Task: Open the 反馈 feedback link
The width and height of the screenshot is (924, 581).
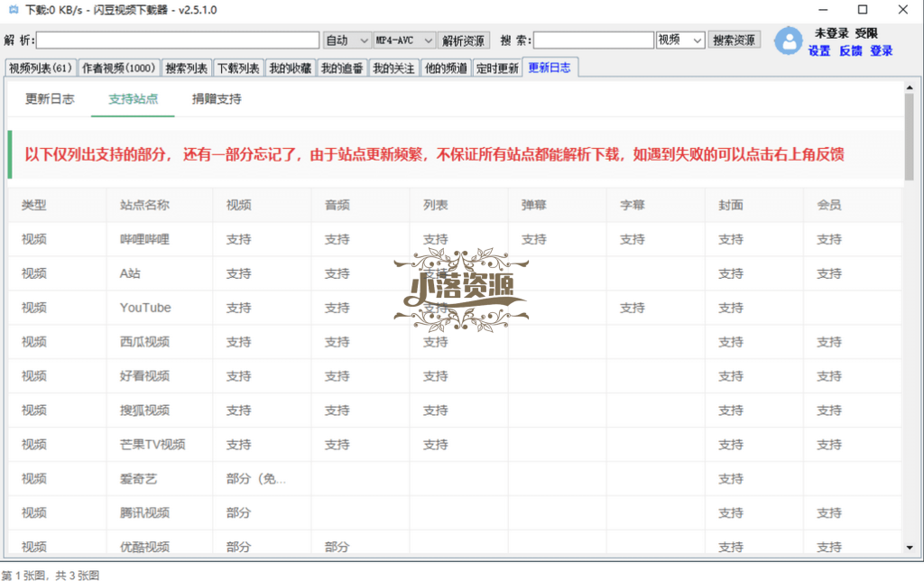Action: pos(850,51)
